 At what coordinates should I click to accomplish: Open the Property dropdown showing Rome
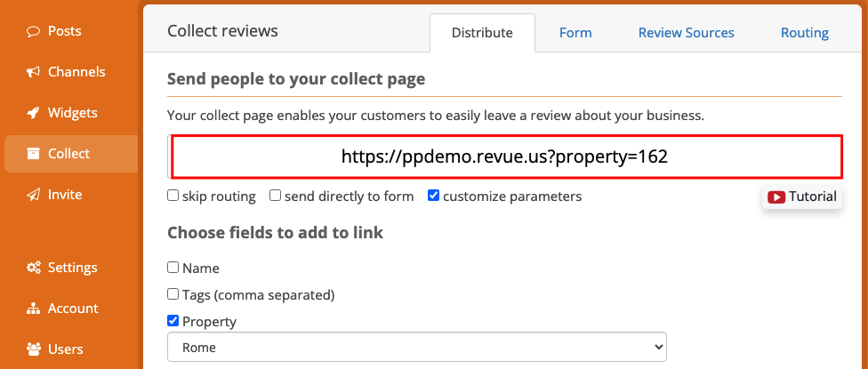click(417, 347)
